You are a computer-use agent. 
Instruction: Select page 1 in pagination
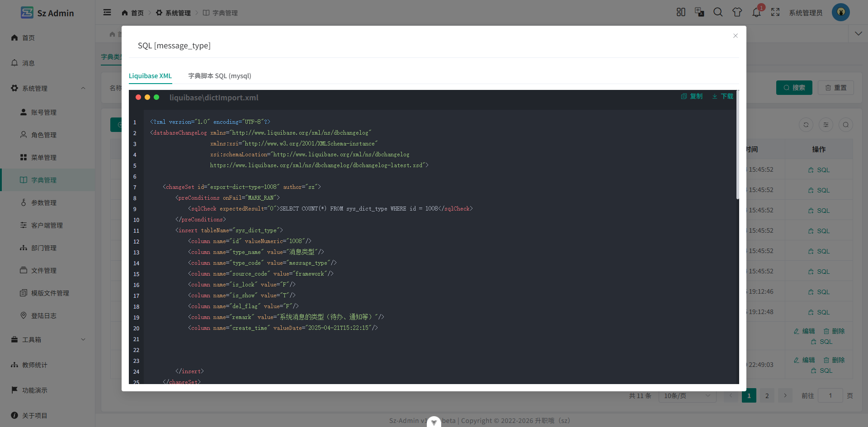point(749,395)
